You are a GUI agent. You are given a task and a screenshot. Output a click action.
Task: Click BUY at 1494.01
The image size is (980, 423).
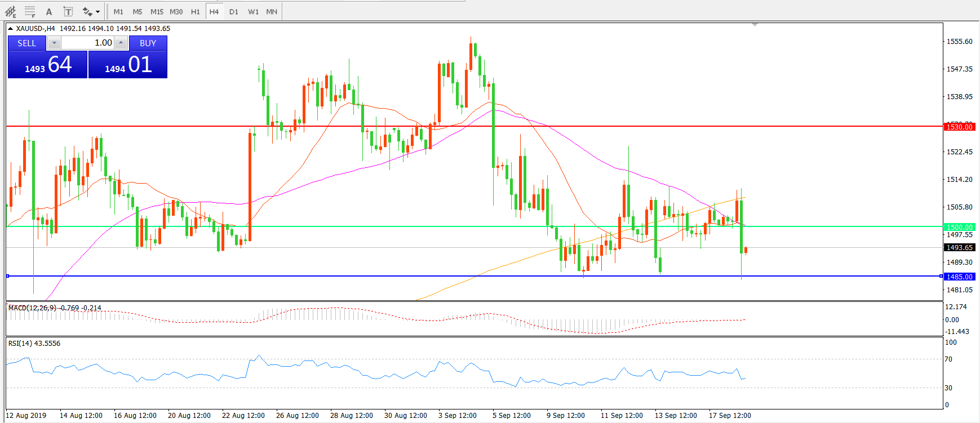pos(128,64)
